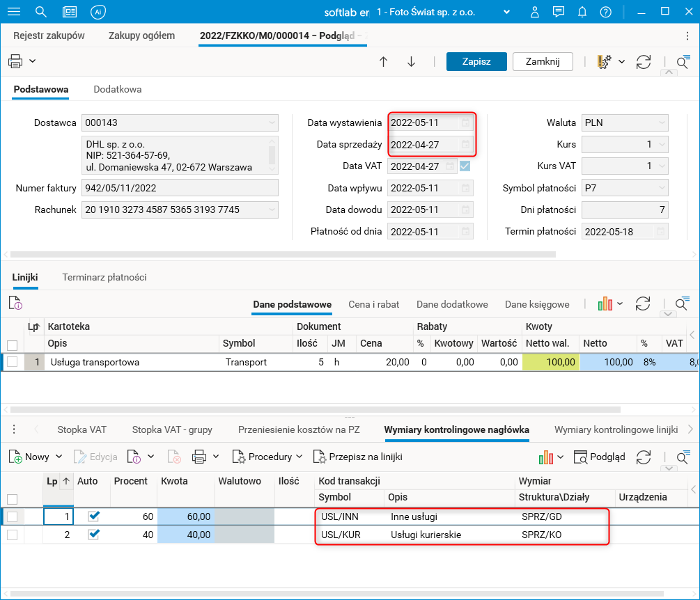Expand the company selector dropdown
The height and width of the screenshot is (600, 700).
pyautogui.click(x=506, y=12)
